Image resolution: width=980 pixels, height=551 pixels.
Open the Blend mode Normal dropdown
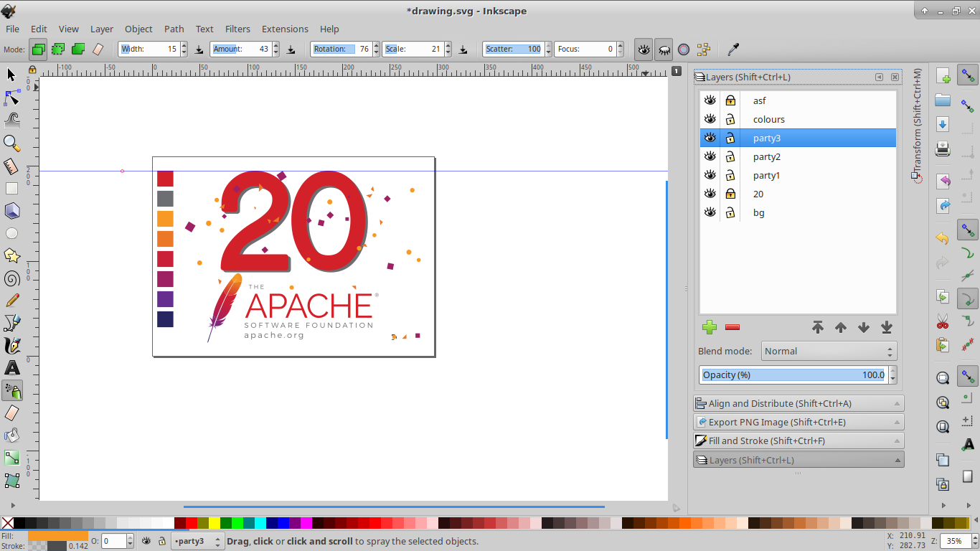pos(829,351)
